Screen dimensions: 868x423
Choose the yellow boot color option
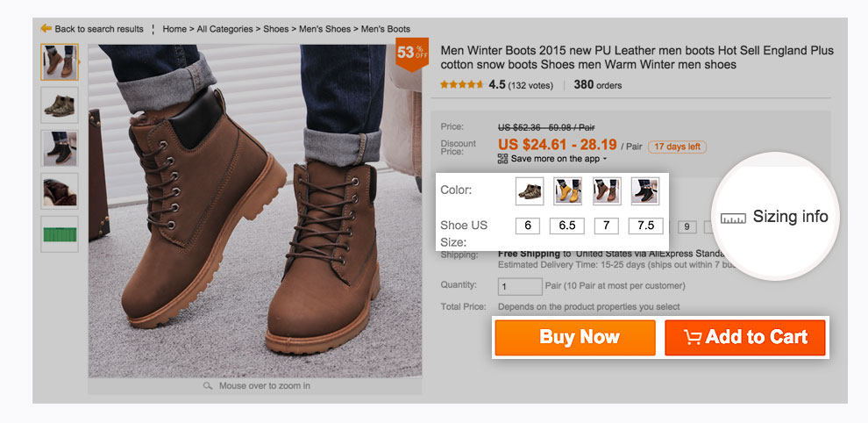(568, 190)
